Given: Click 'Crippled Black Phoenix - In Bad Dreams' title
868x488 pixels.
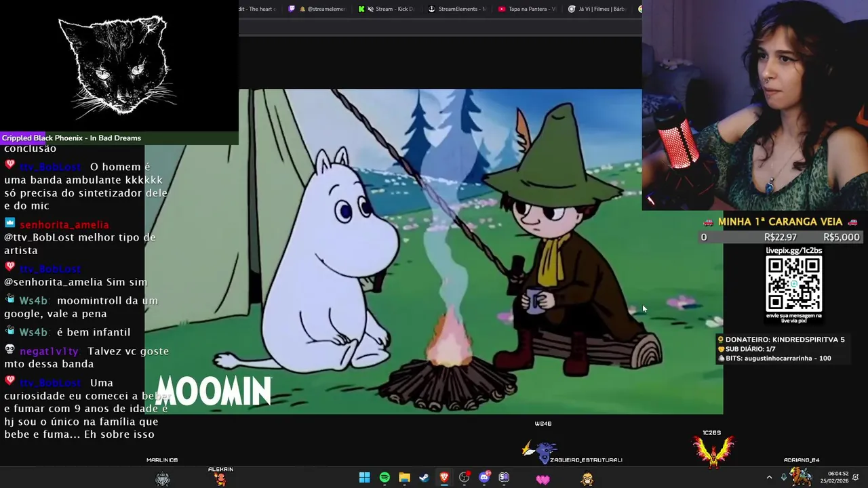Looking at the screenshot, I should click(71, 138).
